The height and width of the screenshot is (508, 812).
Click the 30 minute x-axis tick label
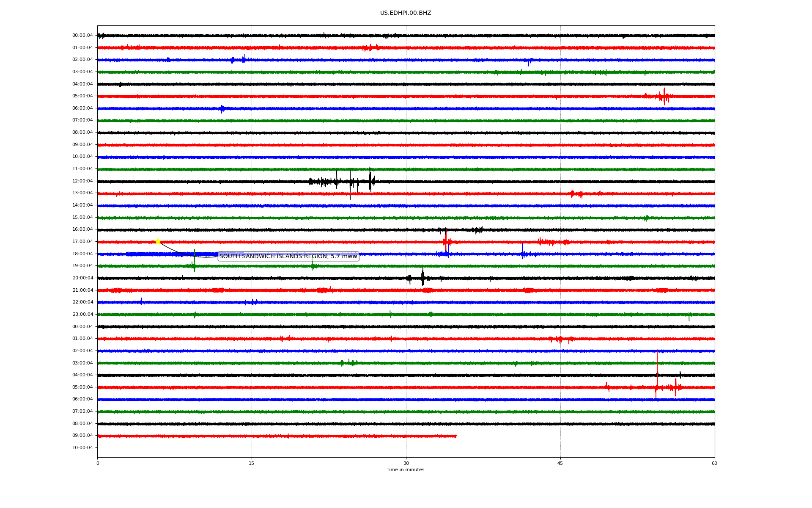(x=406, y=463)
